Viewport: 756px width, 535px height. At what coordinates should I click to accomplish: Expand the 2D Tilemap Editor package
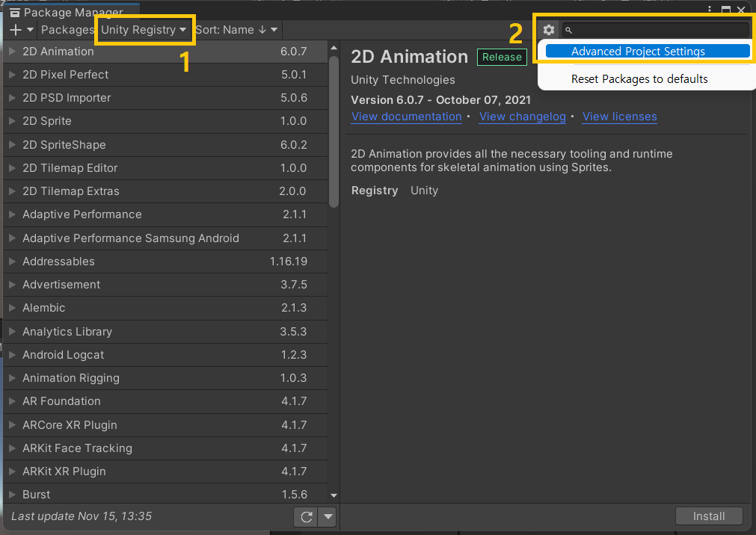coord(12,167)
